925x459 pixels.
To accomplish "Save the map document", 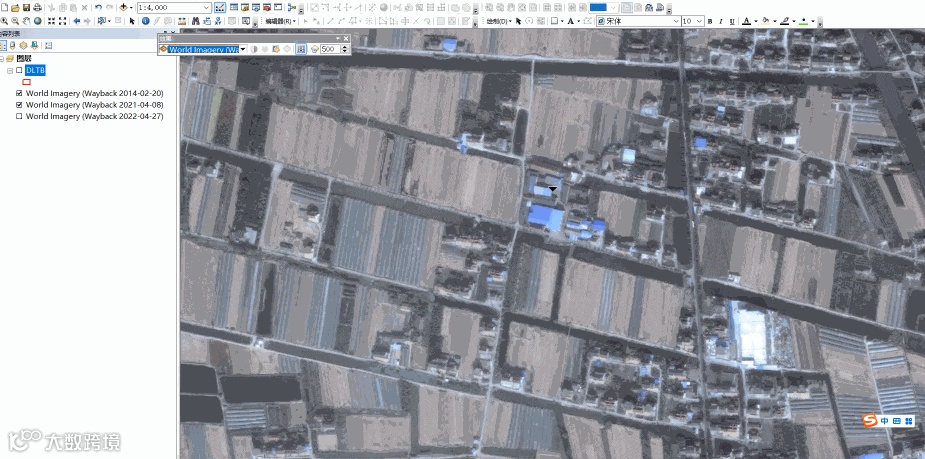I will 27,8.
